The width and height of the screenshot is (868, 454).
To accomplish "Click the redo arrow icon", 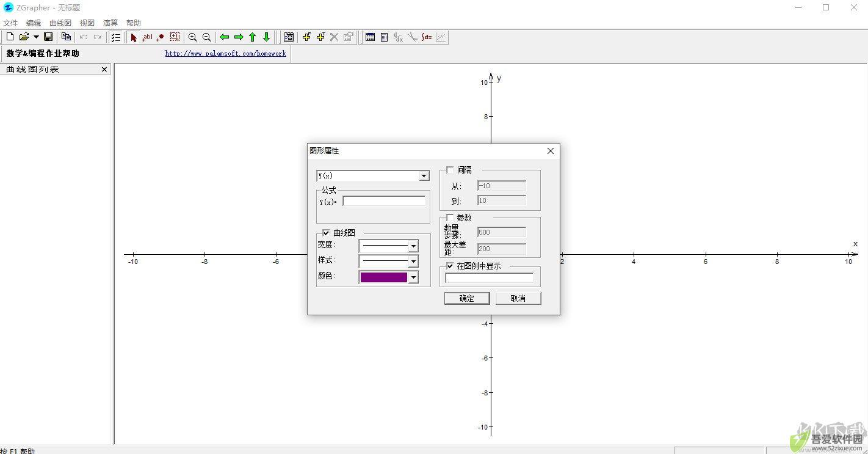I will click(98, 37).
